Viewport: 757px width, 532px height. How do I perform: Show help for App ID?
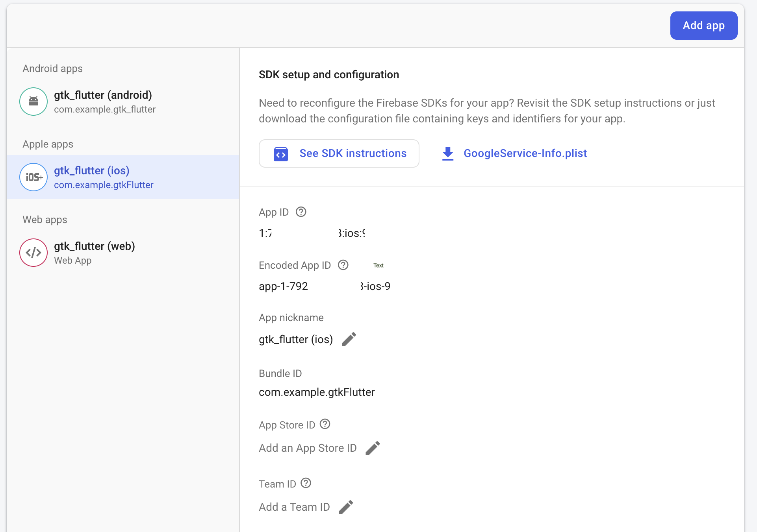click(301, 212)
